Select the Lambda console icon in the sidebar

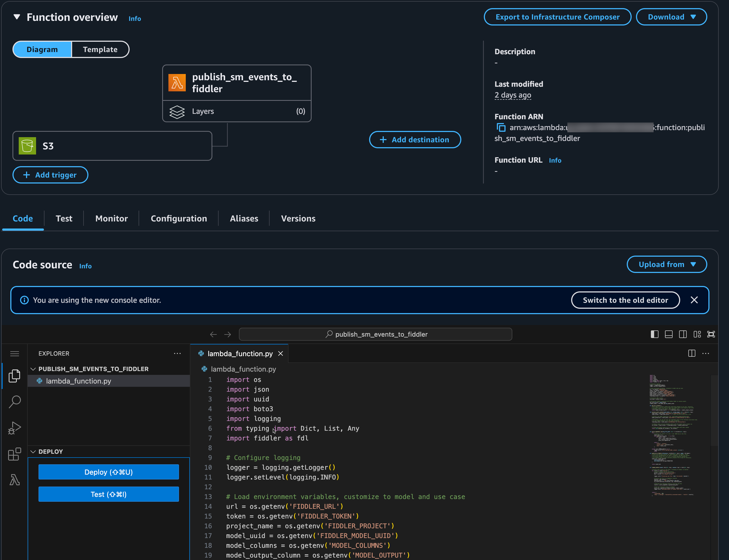click(14, 480)
